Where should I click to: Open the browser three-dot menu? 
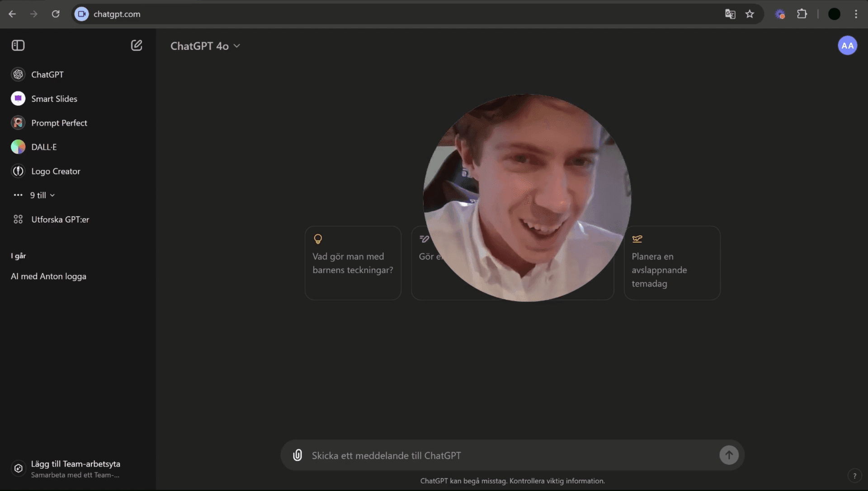coord(856,14)
